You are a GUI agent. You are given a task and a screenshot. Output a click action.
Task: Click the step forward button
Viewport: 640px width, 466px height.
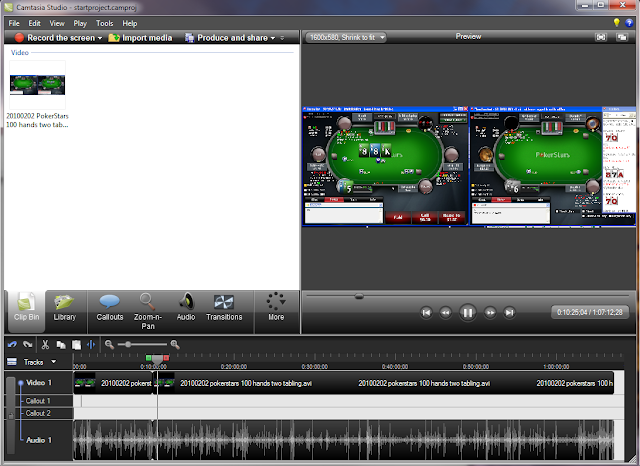[x=490, y=313]
